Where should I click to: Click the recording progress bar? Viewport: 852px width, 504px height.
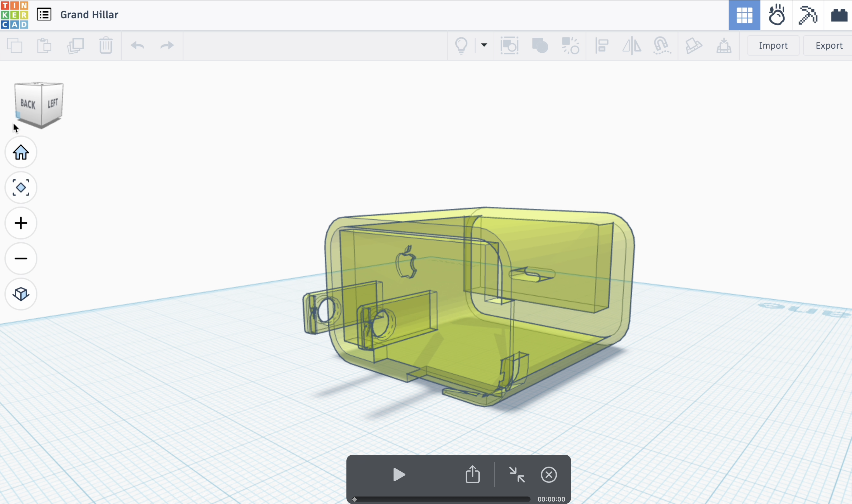point(442,499)
